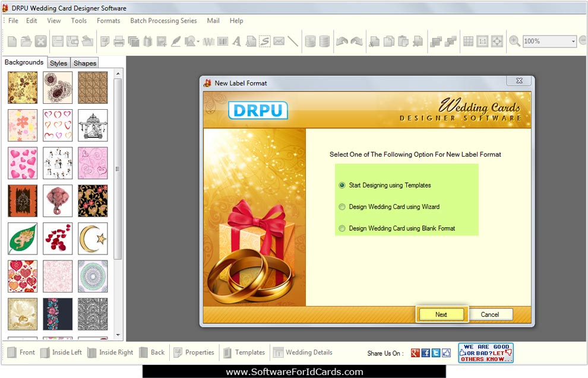This screenshot has width=588, height=378.
Task: Open dropdown arrow next to Shapes tool
Action: coord(198,42)
